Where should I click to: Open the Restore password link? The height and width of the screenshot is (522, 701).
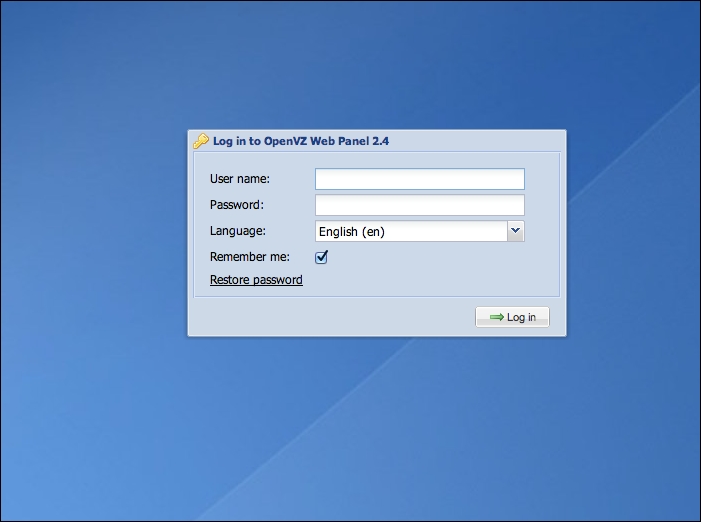point(256,280)
